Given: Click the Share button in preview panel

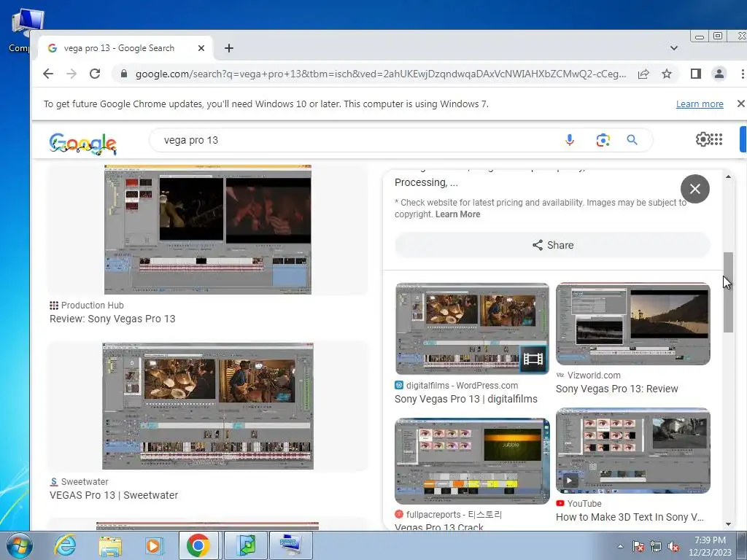Looking at the screenshot, I should [552, 245].
